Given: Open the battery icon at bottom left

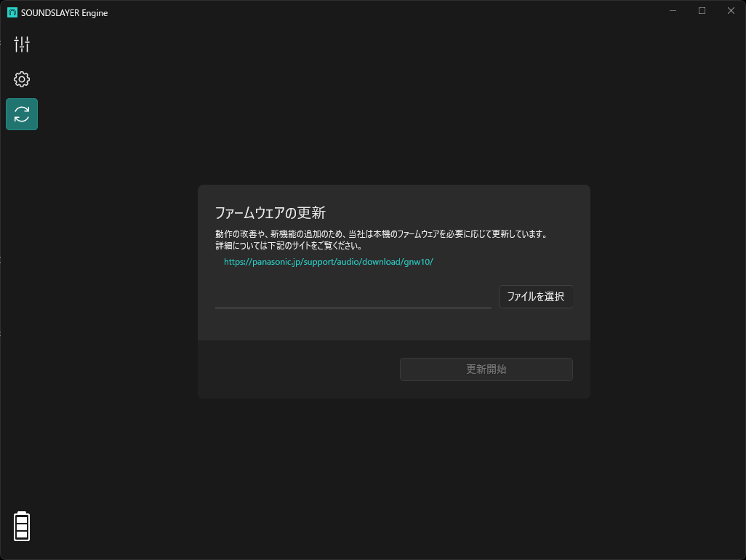Looking at the screenshot, I should (22, 526).
